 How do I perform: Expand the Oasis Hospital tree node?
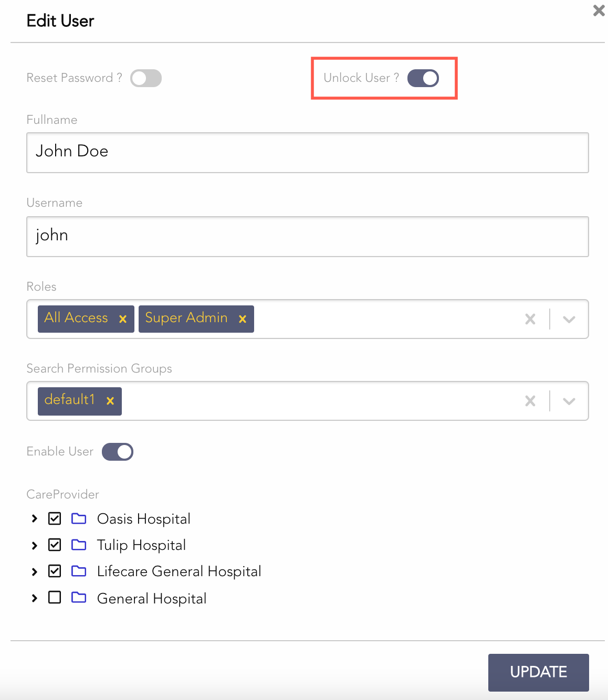pyautogui.click(x=35, y=518)
